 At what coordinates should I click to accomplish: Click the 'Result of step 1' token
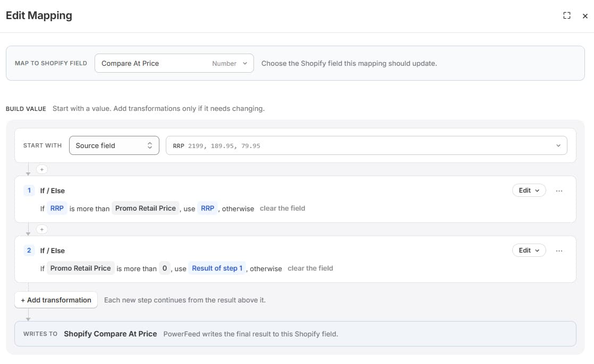(x=217, y=268)
